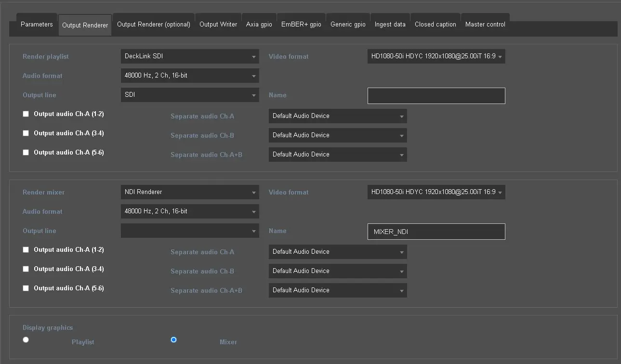Open playlist Separate audio Ch-A device dropdown
The width and height of the screenshot is (621, 364).
click(337, 116)
